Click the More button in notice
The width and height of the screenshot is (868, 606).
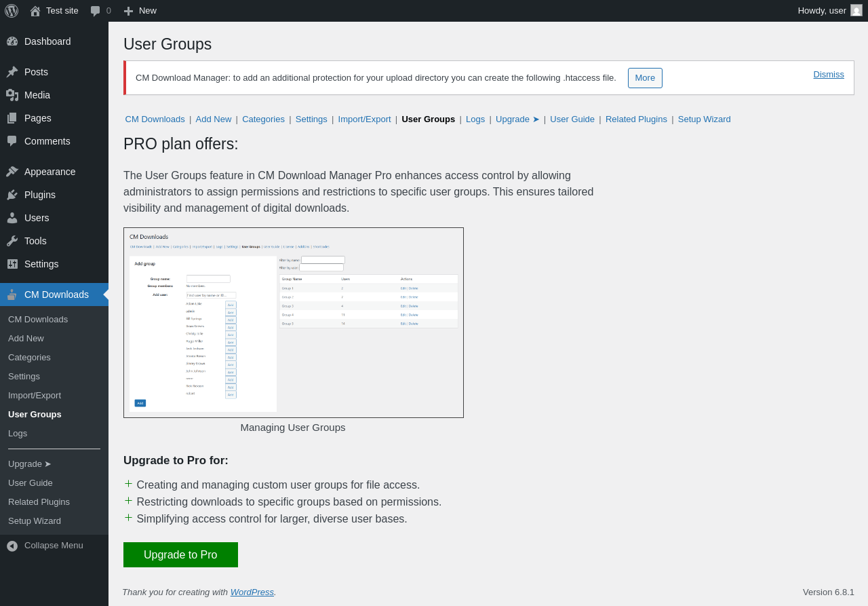click(645, 78)
